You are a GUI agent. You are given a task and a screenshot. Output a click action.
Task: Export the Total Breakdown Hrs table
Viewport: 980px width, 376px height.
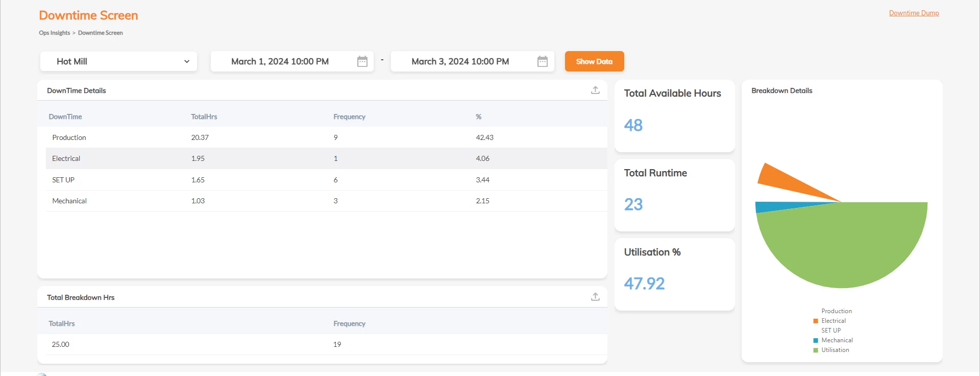coord(595,297)
